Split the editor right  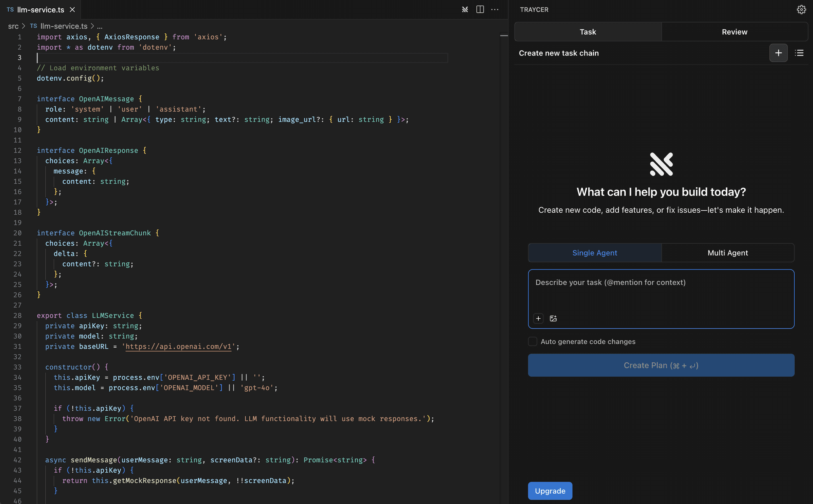(x=480, y=10)
